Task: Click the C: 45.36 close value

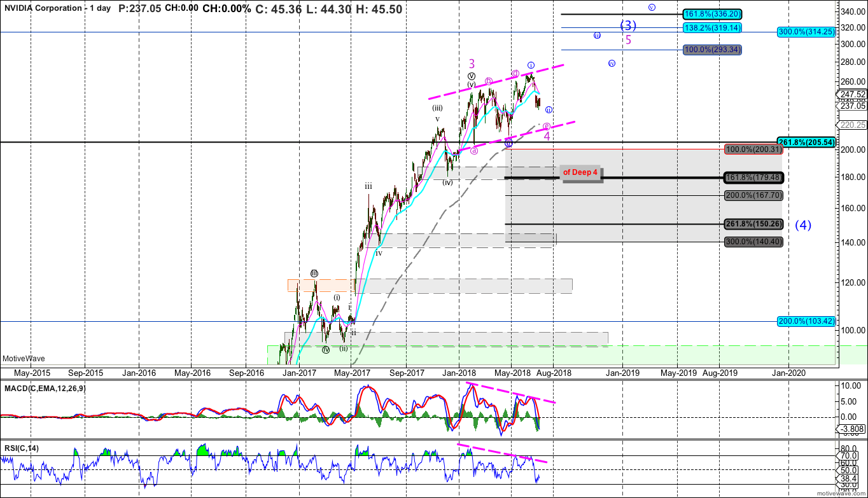Action: [279, 9]
